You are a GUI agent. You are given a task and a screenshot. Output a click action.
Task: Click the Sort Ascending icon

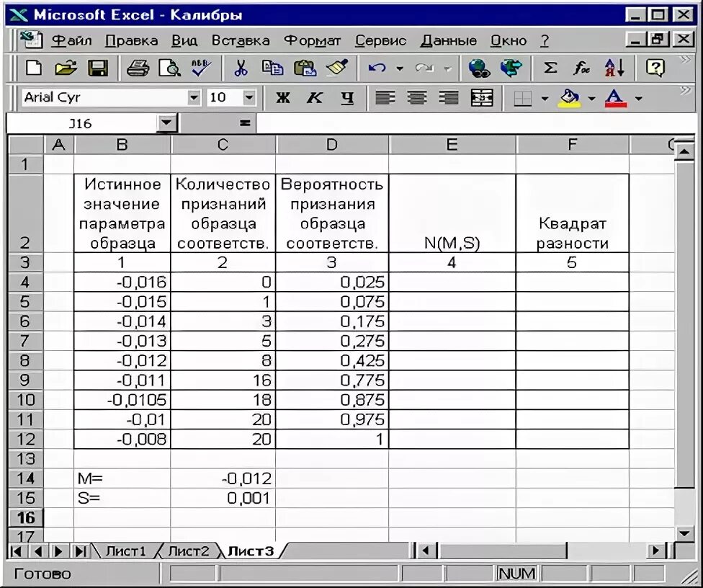pyautogui.click(x=614, y=68)
